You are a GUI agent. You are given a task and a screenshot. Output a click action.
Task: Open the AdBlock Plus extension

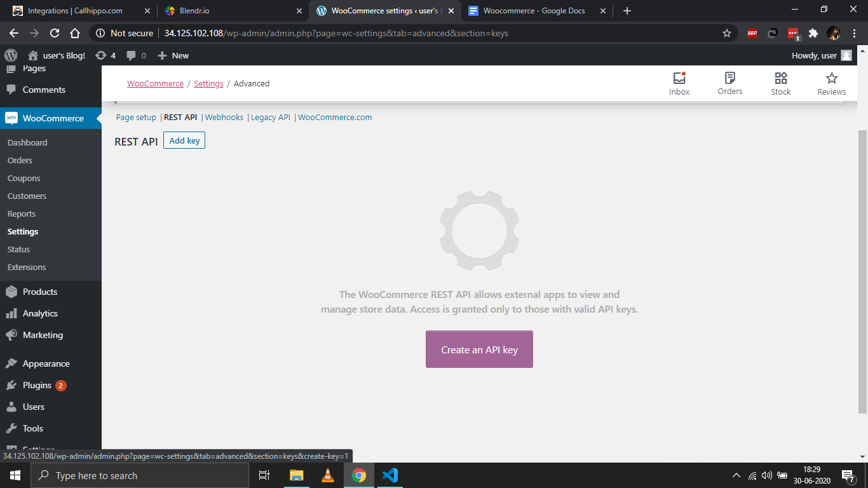pyautogui.click(x=752, y=33)
